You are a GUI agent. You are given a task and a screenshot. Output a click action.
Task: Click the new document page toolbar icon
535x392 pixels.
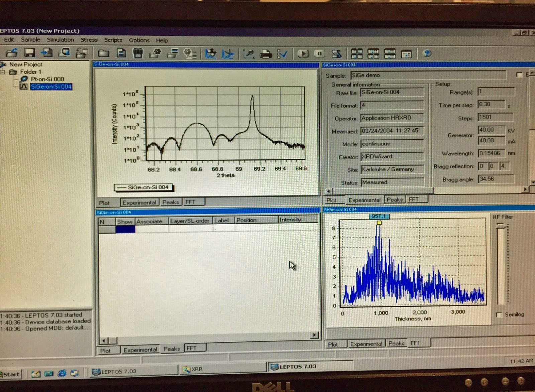[x=121, y=53]
